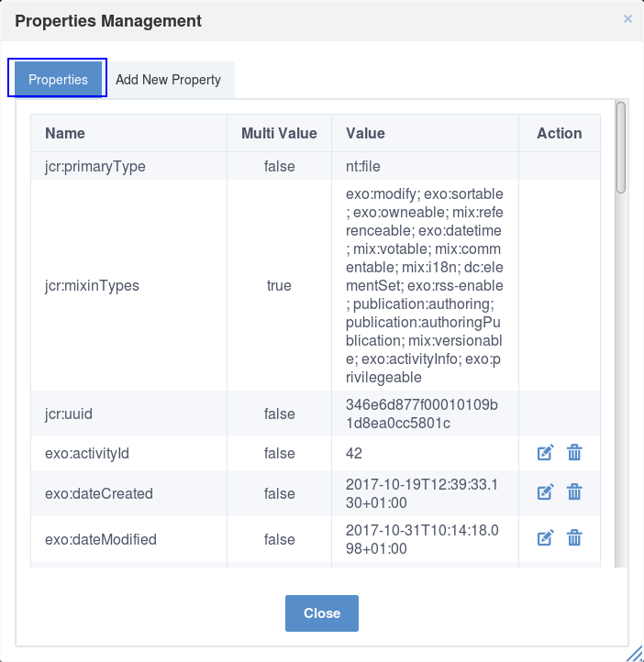Viewport: 644px width, 662px height.
Task: Click the value 42 cell
Action: [x=425, y=454]
